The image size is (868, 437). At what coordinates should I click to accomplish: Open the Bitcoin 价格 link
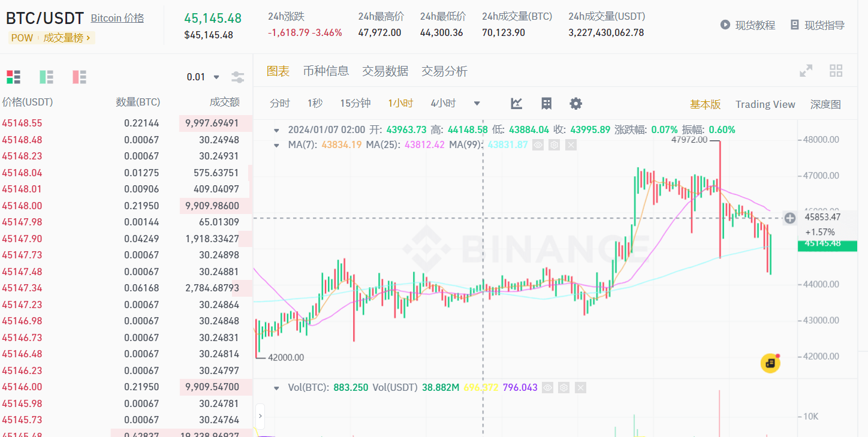click(x=117, y=18)
